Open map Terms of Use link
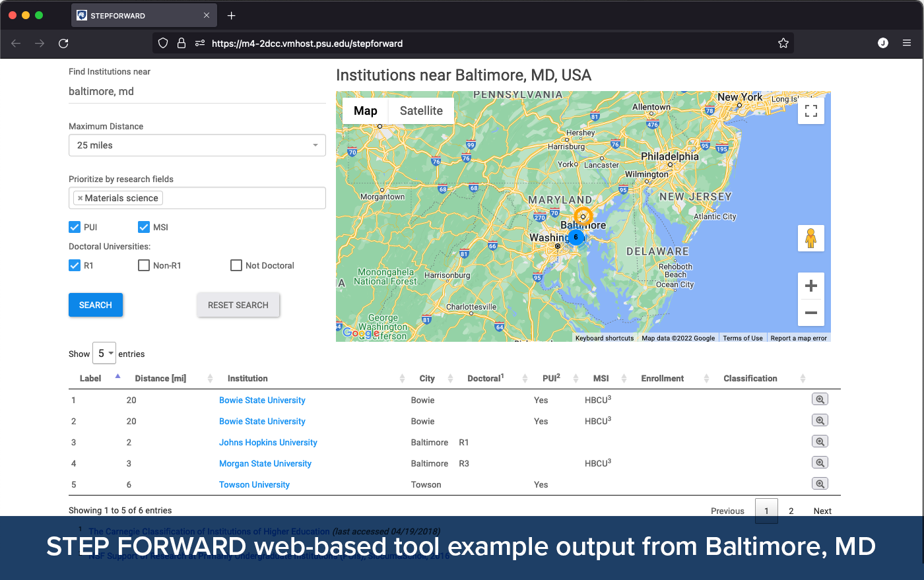 tap(742, 338)
